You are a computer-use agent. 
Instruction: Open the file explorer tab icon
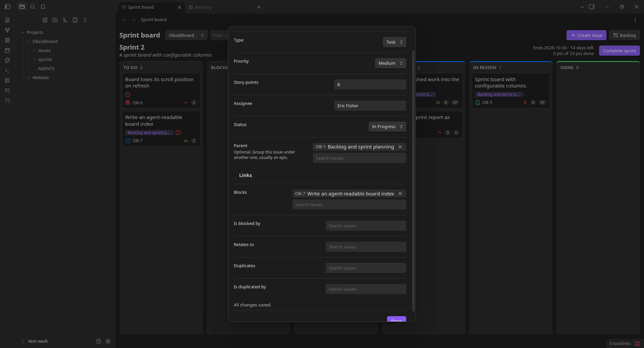tap(22, 7)
